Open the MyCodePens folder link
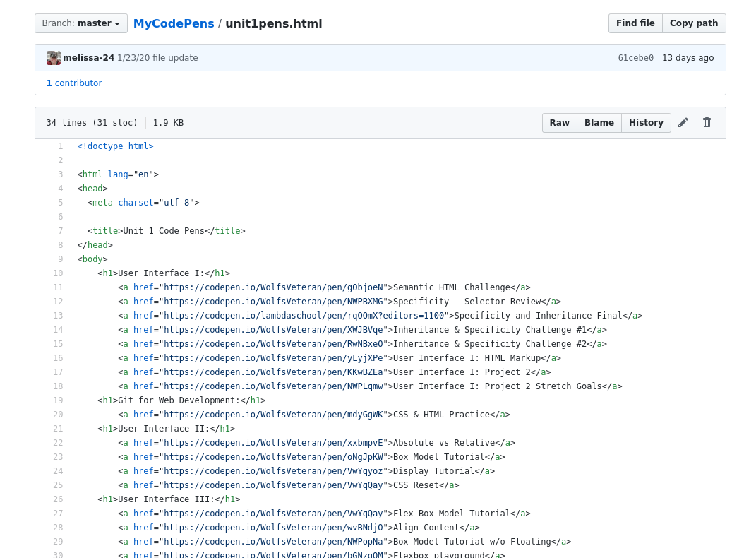756x558 pixels. tap(173, 23)
